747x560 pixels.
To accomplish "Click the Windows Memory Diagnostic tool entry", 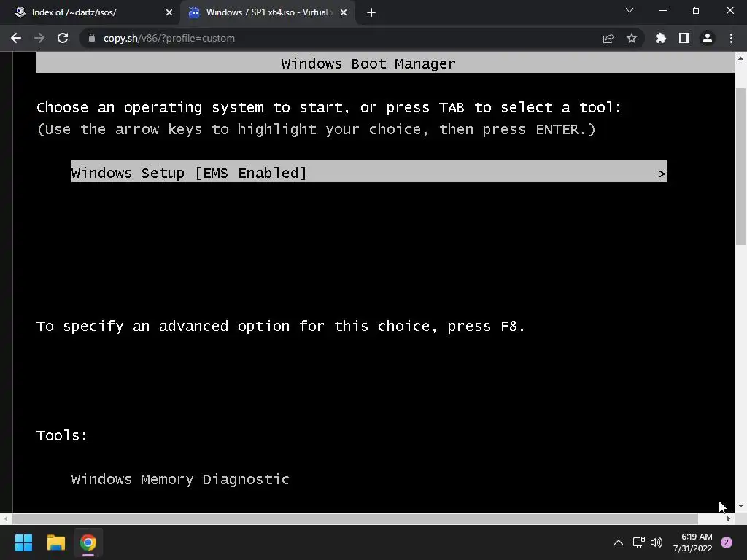I will pyautogui.click(x=180, y=479).
